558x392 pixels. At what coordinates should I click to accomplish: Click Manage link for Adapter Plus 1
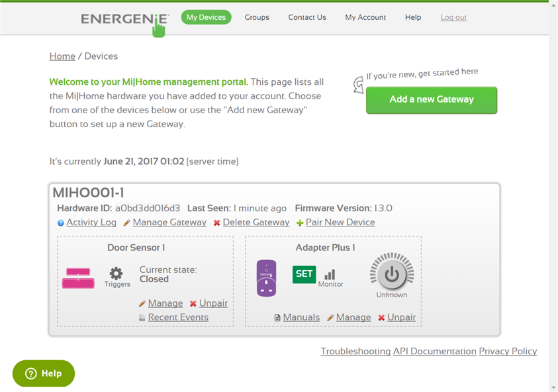click(353, 317)
